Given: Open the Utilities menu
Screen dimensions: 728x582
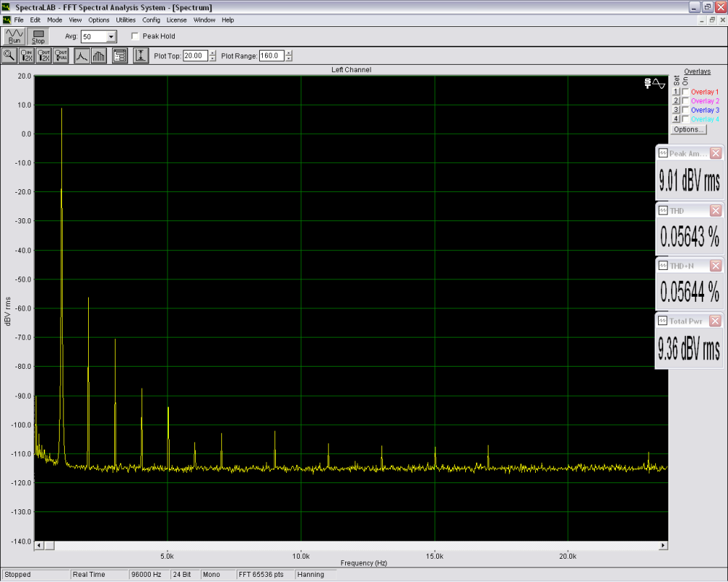Looking at the screenshot, I should (x=126, y=20).
